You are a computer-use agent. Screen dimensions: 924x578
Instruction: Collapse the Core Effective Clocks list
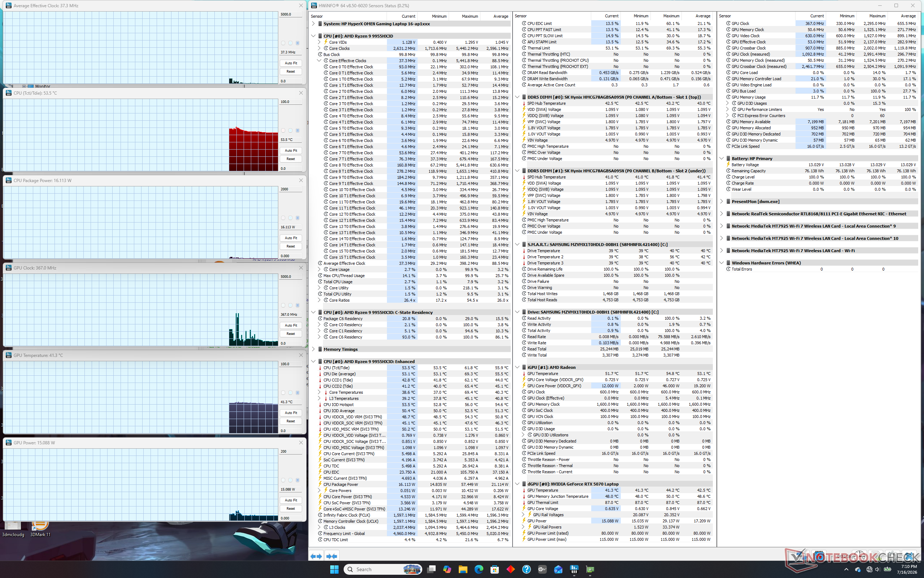(319, 60)
